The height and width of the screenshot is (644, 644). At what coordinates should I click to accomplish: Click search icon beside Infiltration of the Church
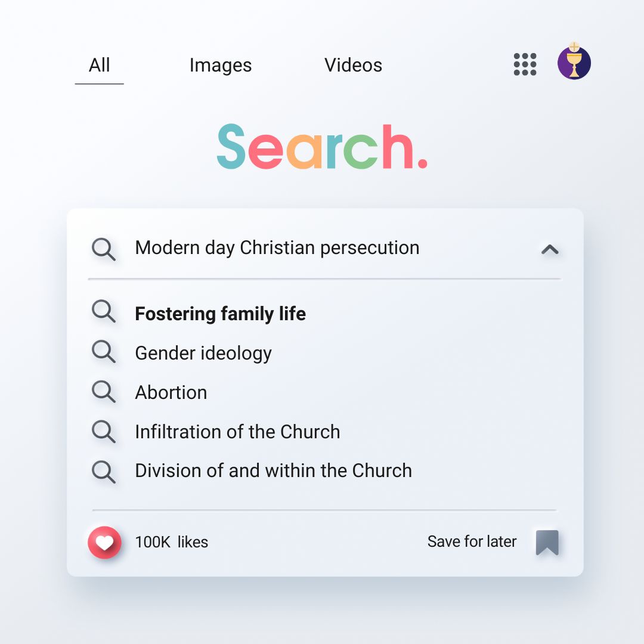point(103,431)
